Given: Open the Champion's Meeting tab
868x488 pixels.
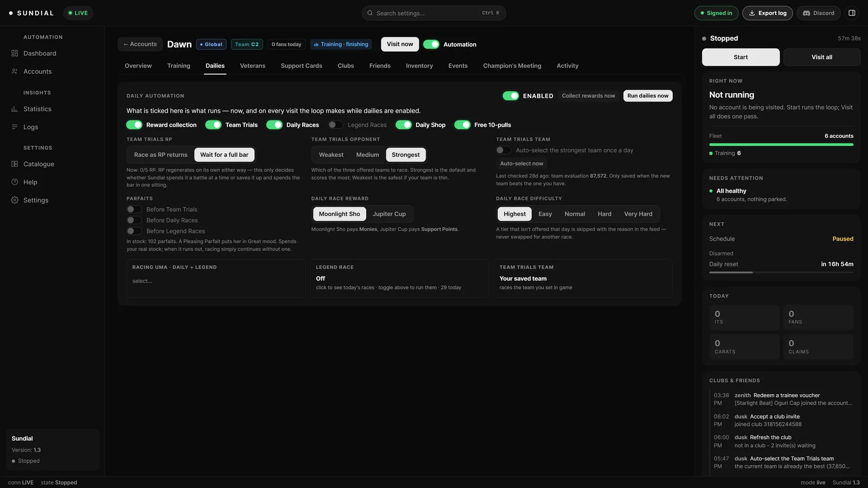Looking at the screenshot, I should 512,66.
